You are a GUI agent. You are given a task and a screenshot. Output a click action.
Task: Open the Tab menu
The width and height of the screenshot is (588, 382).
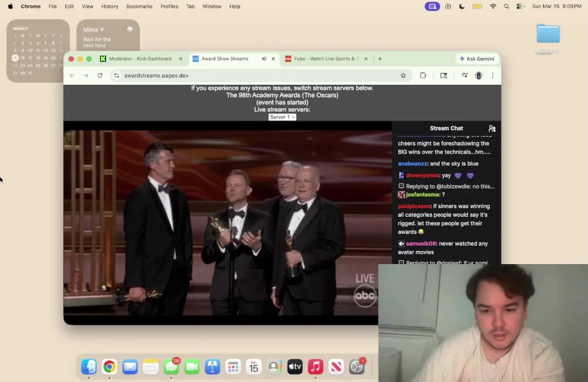pos(190,6)
